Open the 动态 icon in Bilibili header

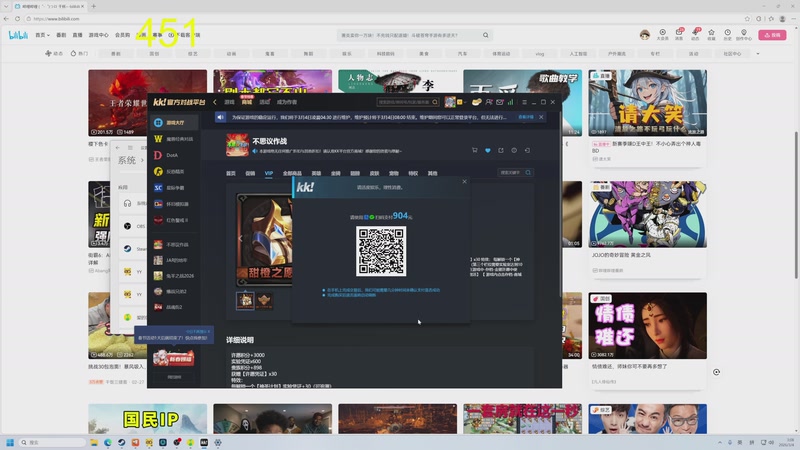click(x=695, y=34)
